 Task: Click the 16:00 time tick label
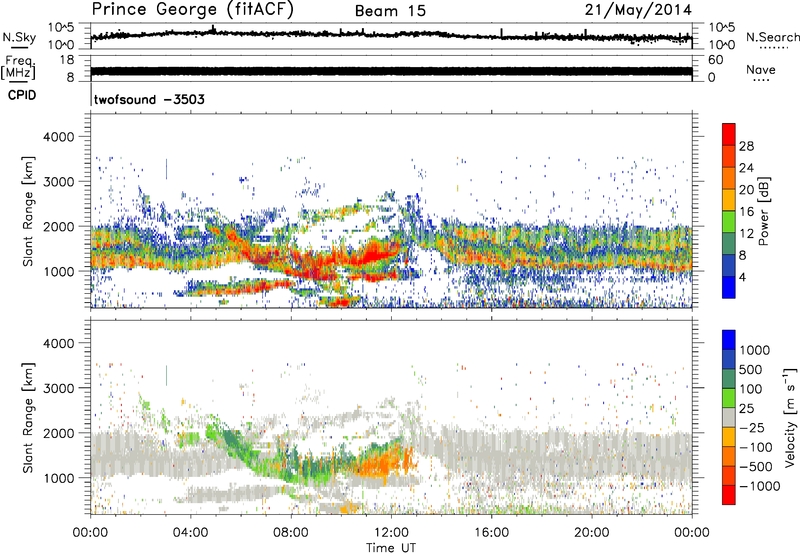tap(491, 533)
